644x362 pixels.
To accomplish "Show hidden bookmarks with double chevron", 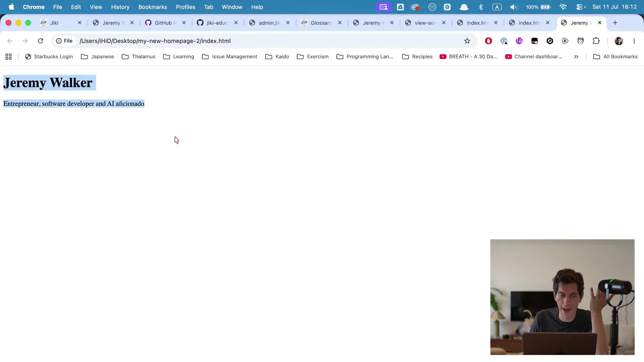I will (x=576, y=57).
